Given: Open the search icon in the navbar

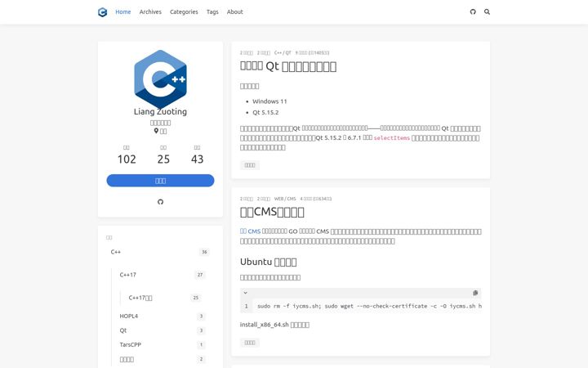Looking at the screenshot, I should pos(487,12).
